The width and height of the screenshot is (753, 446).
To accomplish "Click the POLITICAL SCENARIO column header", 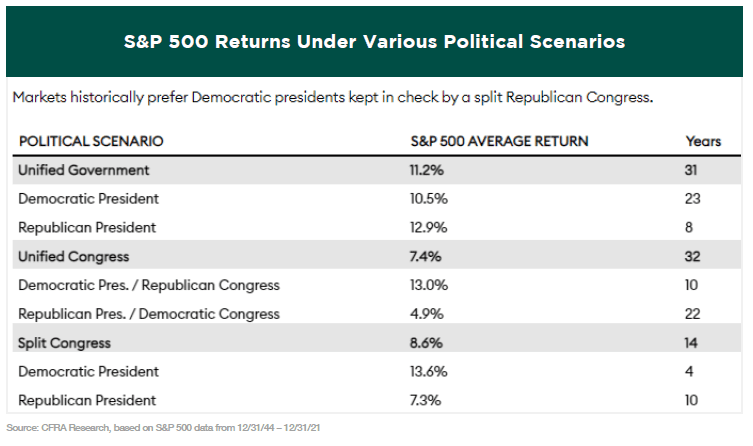I will (x=91, y=141).
